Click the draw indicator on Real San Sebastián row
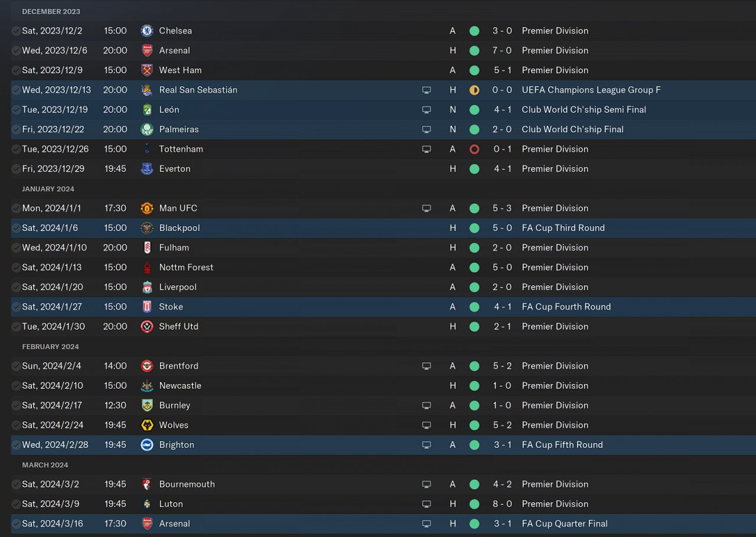The width and height of the screenshot is (756, 537). point(474,90)
